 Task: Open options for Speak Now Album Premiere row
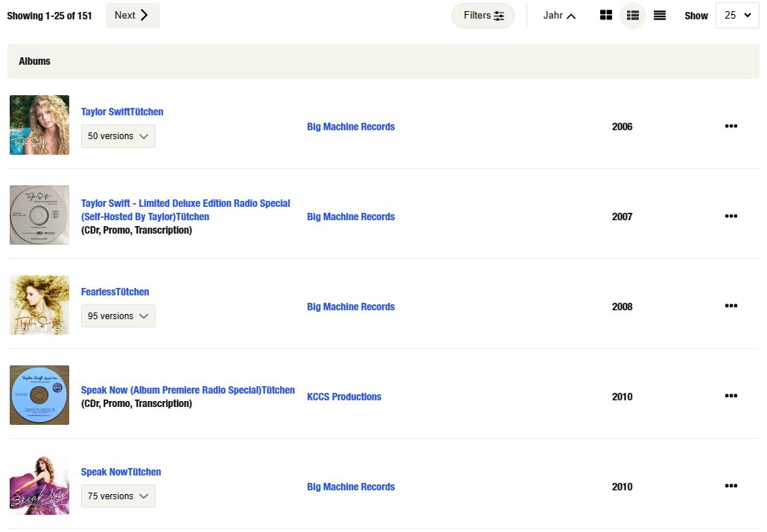pos(731,396)
